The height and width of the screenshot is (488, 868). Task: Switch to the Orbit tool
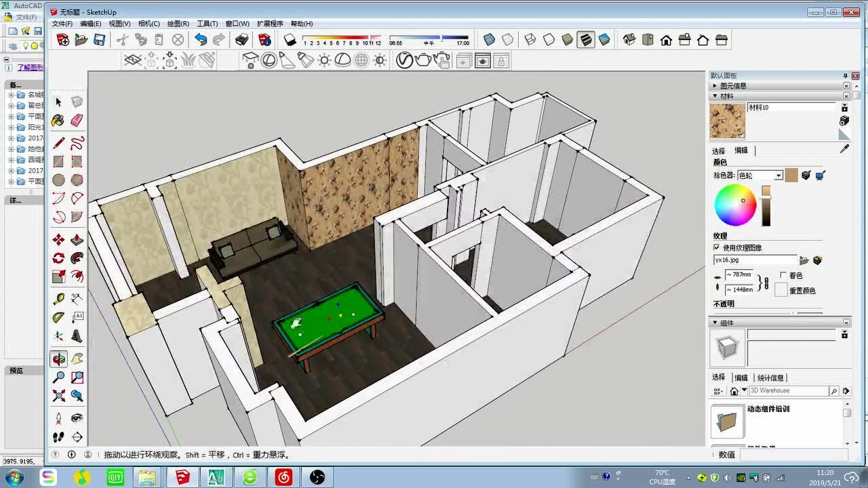coord(59,359)
